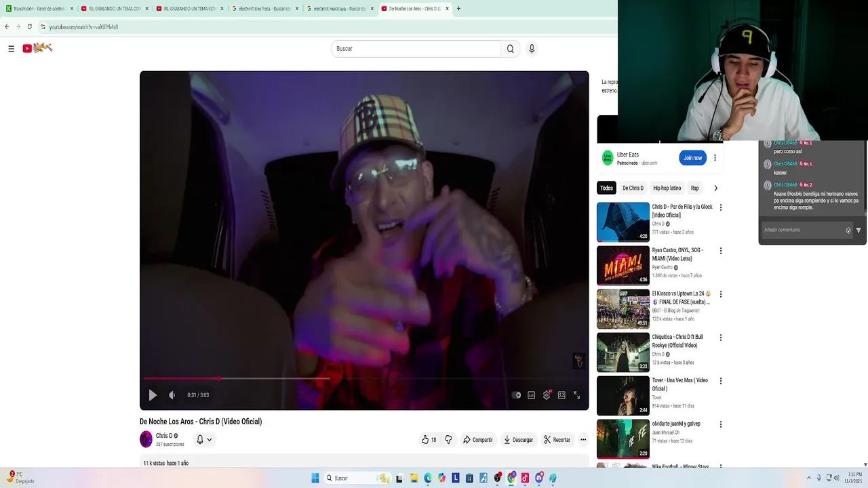Close the De Noche Los Aros tab

point(447,9)
